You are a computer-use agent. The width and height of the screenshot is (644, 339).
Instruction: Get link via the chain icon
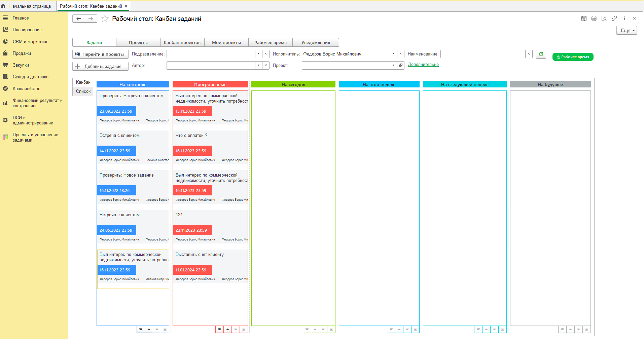tap(614, 18)
